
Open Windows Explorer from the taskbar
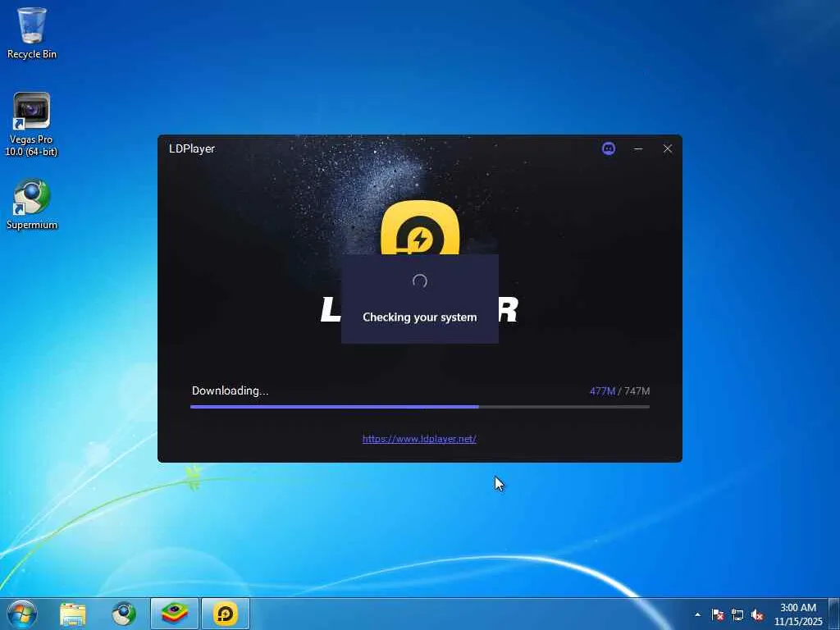[x=73, y=614]
